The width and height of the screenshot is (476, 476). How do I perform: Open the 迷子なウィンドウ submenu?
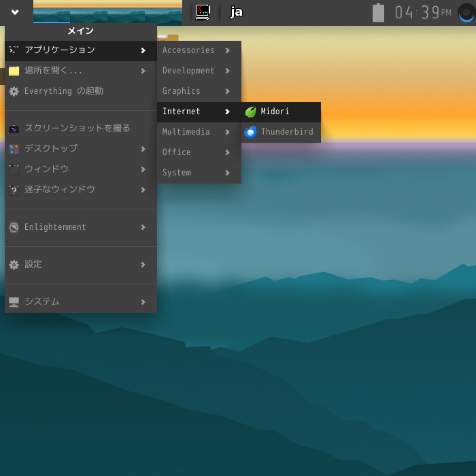click(81, 190)
